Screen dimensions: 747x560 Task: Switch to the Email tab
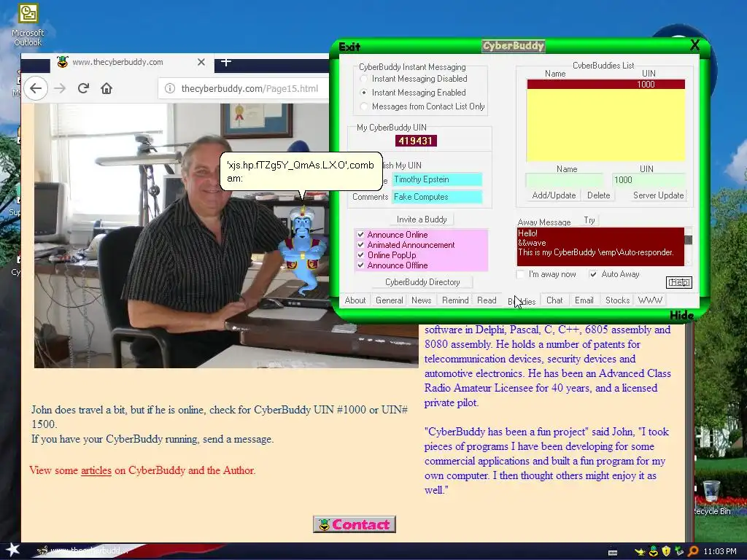[x=584, y=300]
